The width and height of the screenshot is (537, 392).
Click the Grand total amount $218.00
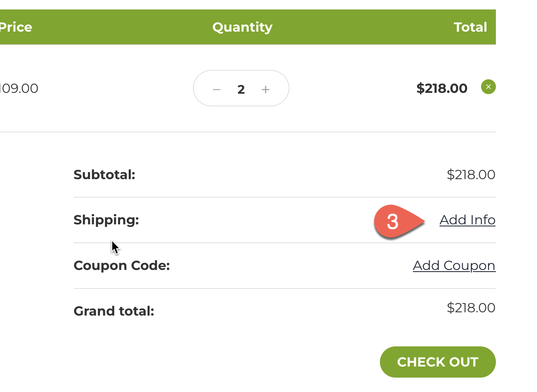(471, 308)
